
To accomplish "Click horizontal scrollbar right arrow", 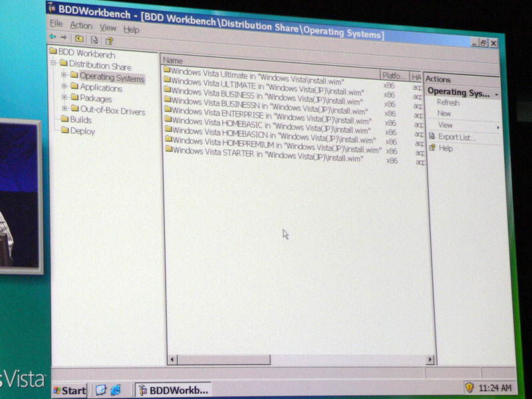I will point(430,359).
